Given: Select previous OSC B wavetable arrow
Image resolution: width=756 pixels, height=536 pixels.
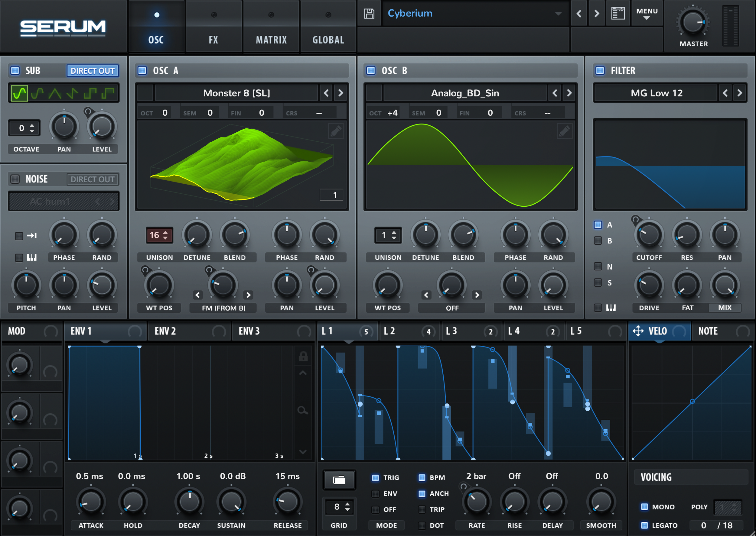Looking at the screenshot, I should 555,93.
